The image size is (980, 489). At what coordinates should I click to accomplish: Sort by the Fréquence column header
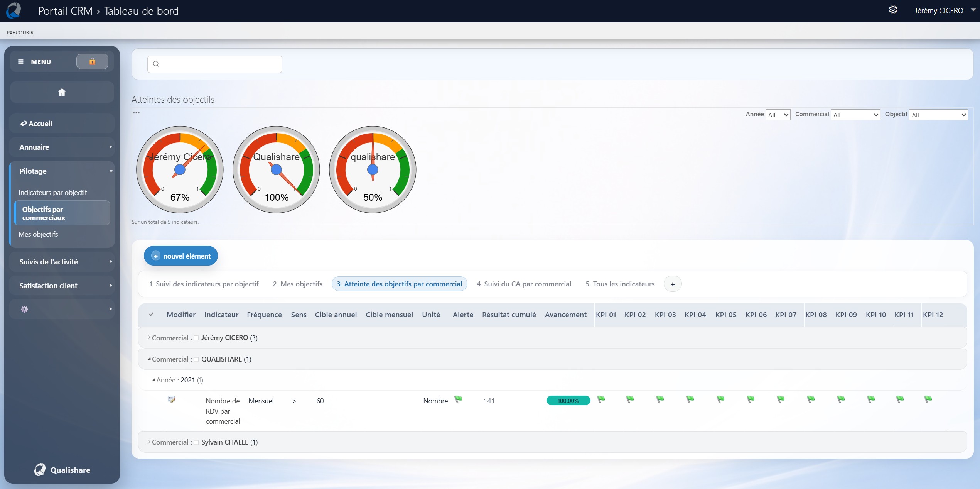[x=264, y=315]
